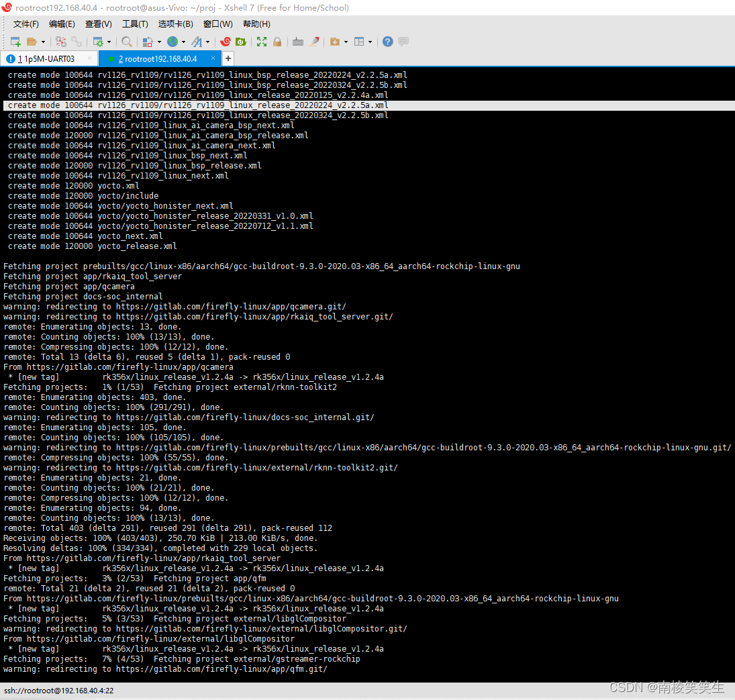Click the yocto_honister_release_20220712_v1.1.xml line
This screenshot has height=700, width=735.
click(x=160, y=226)
